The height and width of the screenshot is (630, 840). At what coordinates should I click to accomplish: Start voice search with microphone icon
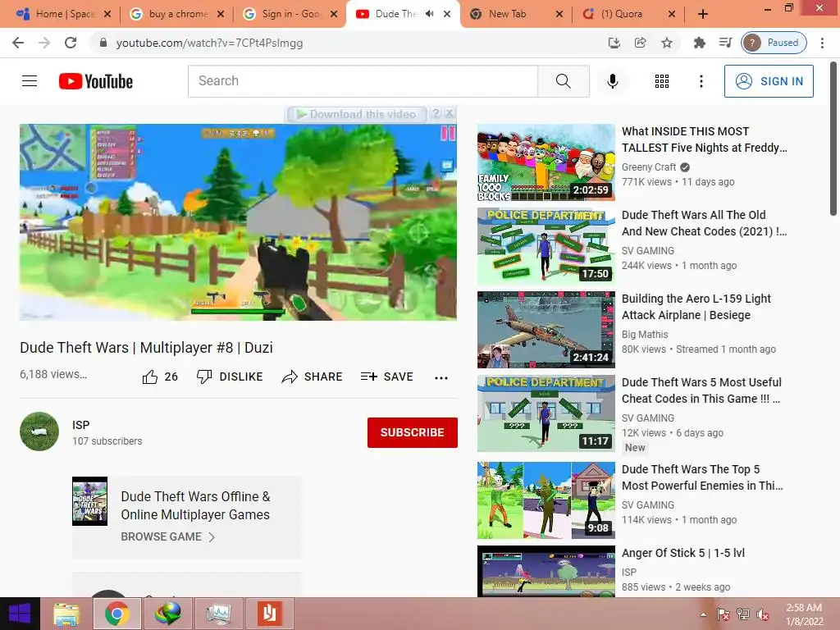coord(612,81)
